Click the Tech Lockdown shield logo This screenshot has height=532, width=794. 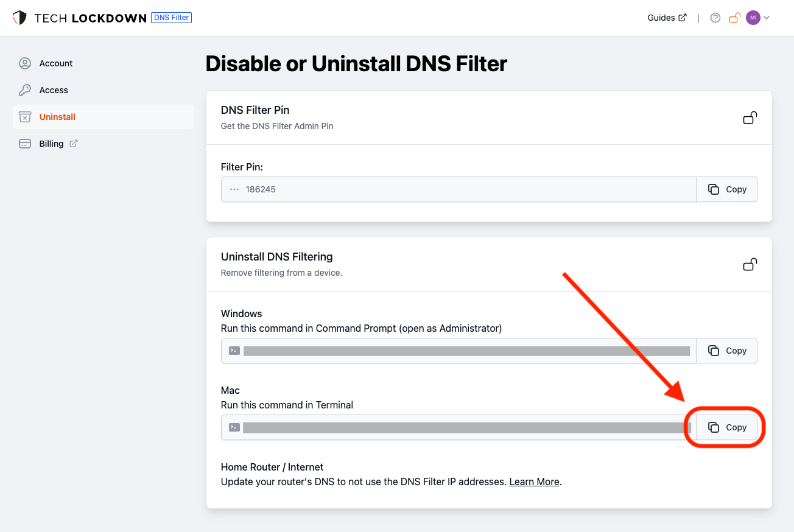tap(20, 17)
